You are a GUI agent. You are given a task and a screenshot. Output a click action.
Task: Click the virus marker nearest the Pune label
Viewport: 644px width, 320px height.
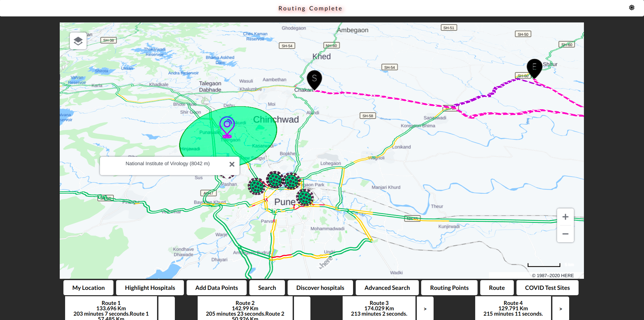pos(305,197)
